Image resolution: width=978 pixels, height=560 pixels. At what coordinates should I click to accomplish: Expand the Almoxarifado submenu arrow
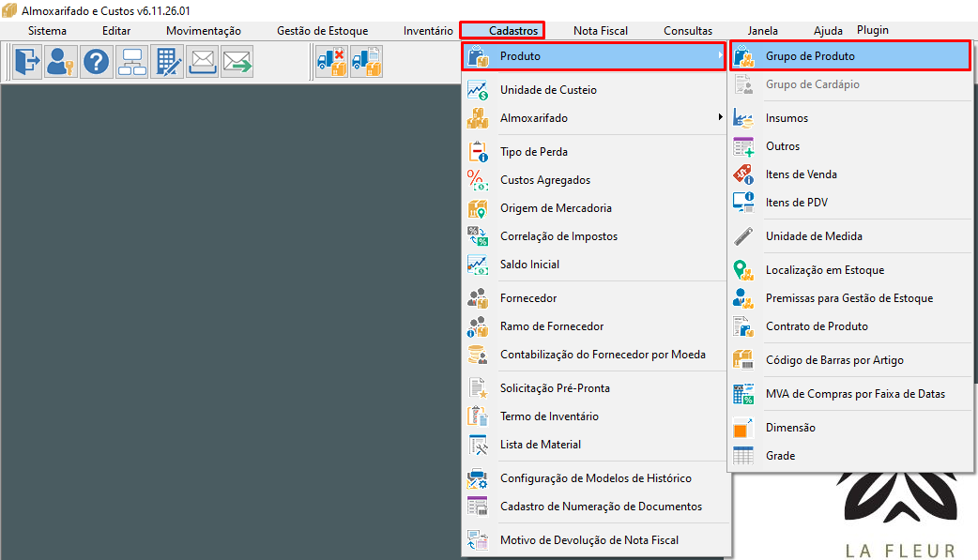(720, 117)
